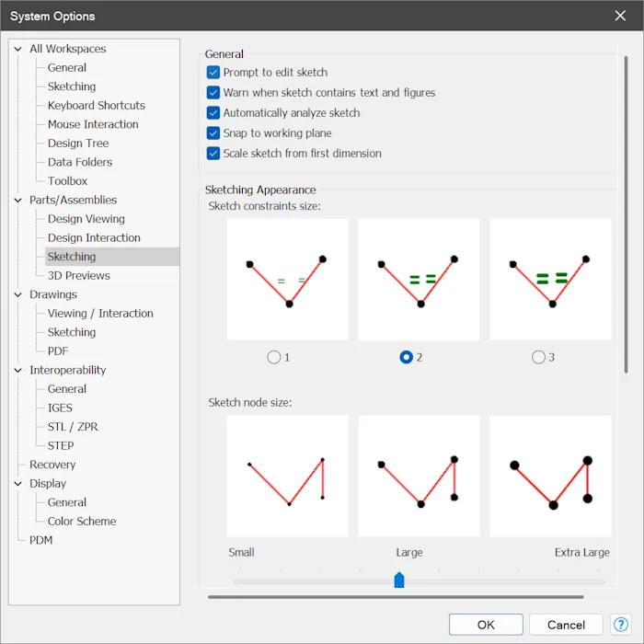
Task: Open Recovery settings
Action: pos(52,464)
